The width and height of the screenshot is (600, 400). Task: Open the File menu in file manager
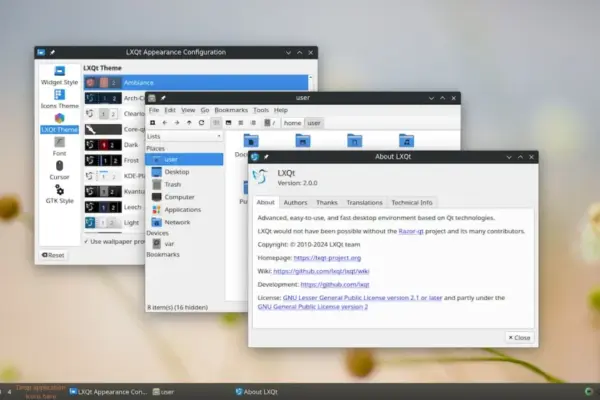(x=154, y=110)
